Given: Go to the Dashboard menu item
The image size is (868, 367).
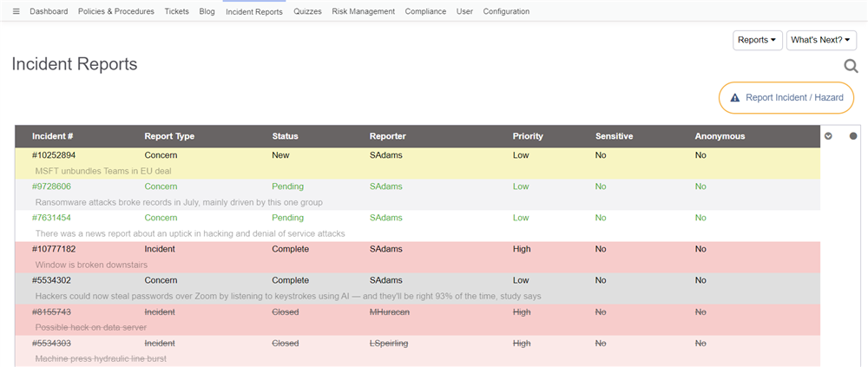Looking at the screenshot, I should pyautogui.click(x=49, y=11).
